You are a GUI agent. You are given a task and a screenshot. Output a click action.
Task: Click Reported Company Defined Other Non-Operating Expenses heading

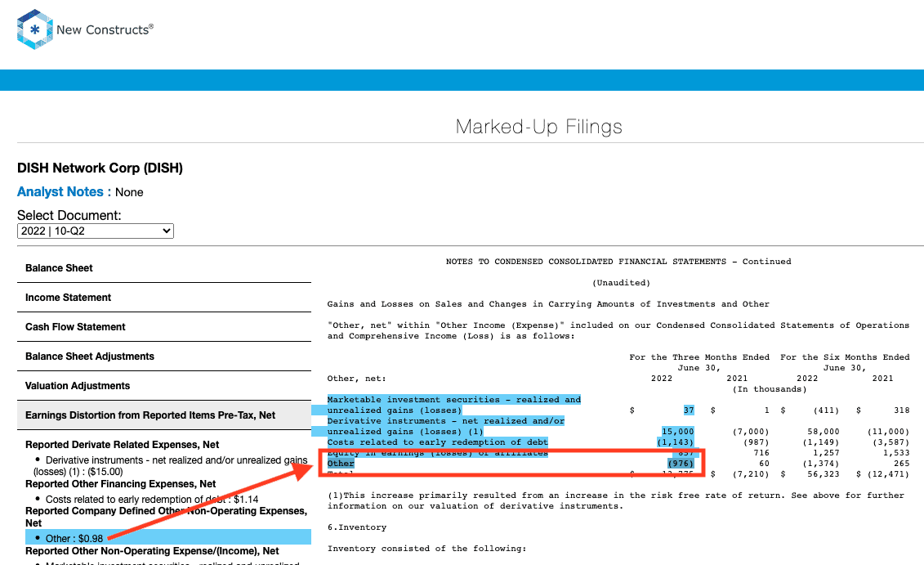pos(166,517)
